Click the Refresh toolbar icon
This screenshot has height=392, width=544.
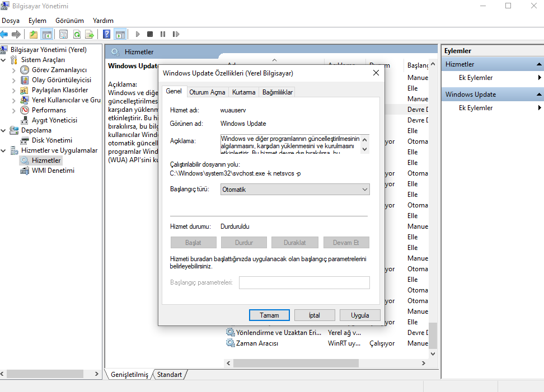[77, 34]
